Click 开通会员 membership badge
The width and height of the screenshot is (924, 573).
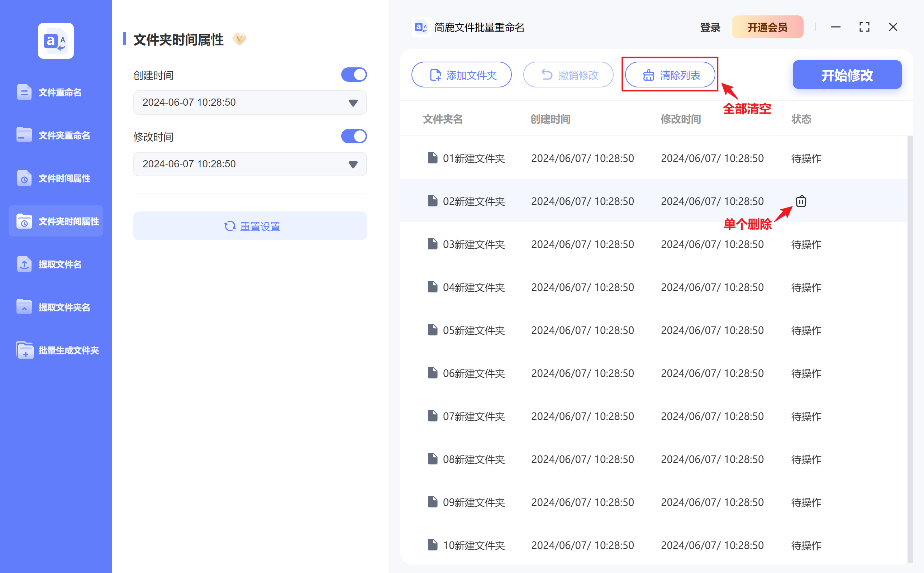coord(767,27)
